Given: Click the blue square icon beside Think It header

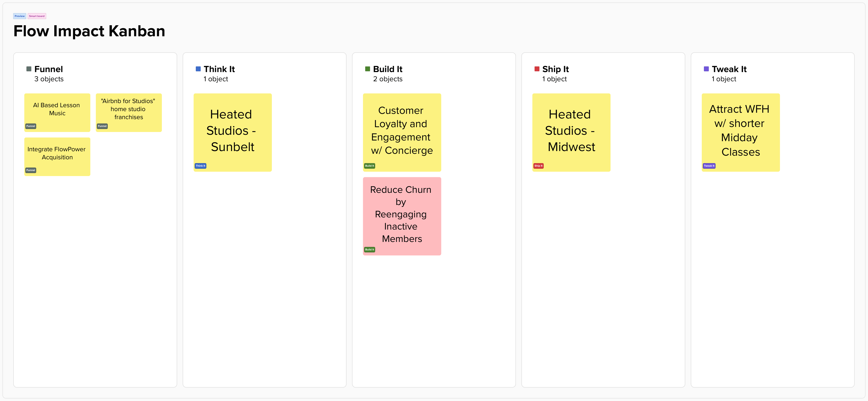Looking at the screenshot, I should tap(198, 69).
